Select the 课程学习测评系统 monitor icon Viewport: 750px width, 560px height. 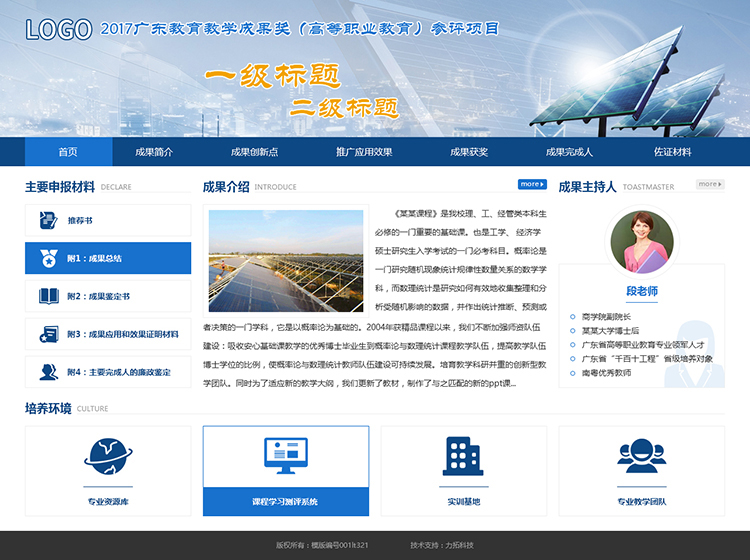[285, 454]
